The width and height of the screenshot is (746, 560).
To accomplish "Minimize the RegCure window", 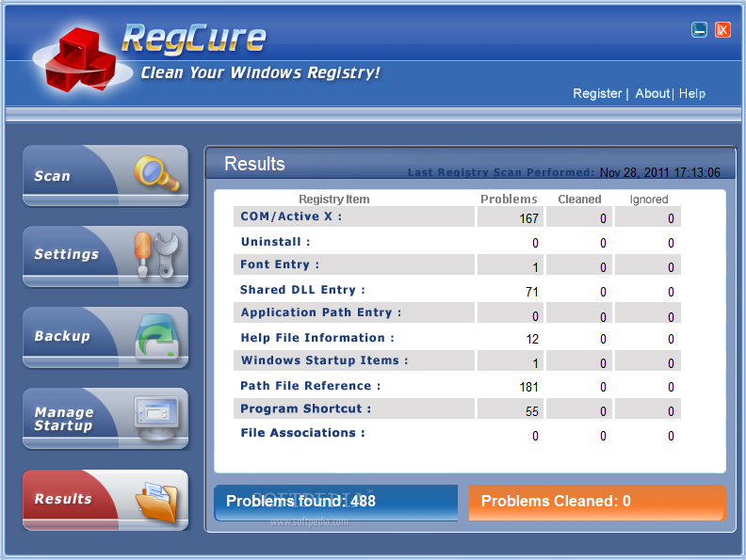I will tap(699, 29).
